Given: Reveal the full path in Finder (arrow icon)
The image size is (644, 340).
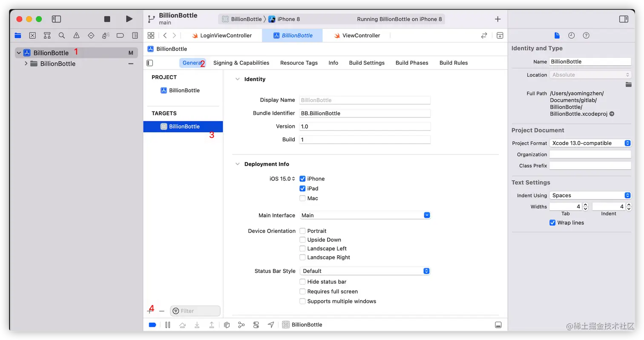Looking at the screenshot, I should click(612, 114).
